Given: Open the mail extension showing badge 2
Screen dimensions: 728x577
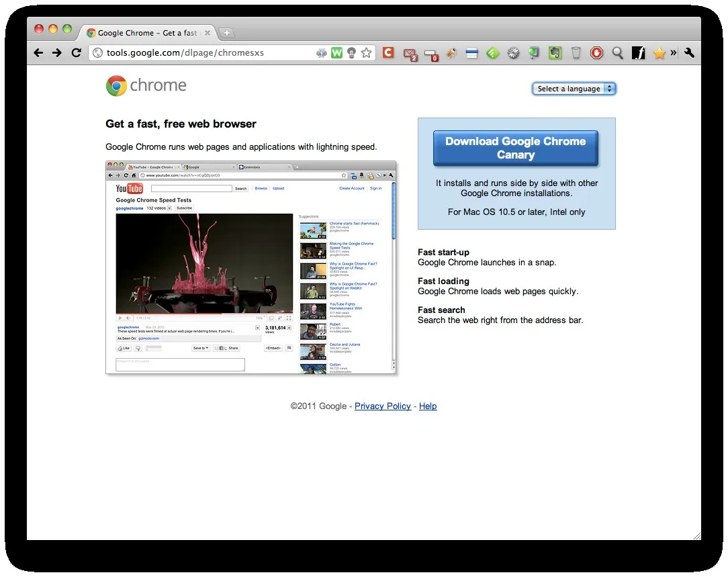Looking at the screenshot, I should 410,54.
